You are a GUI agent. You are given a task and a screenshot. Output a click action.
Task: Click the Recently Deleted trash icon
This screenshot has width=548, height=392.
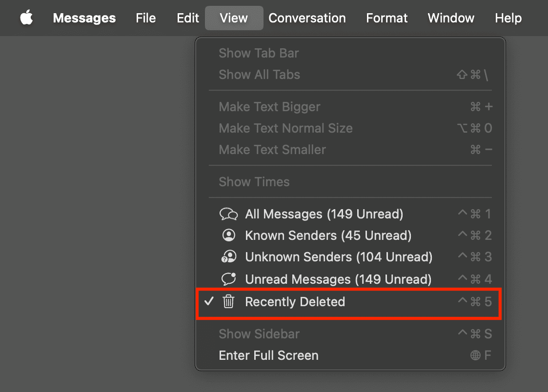(228, 302)
